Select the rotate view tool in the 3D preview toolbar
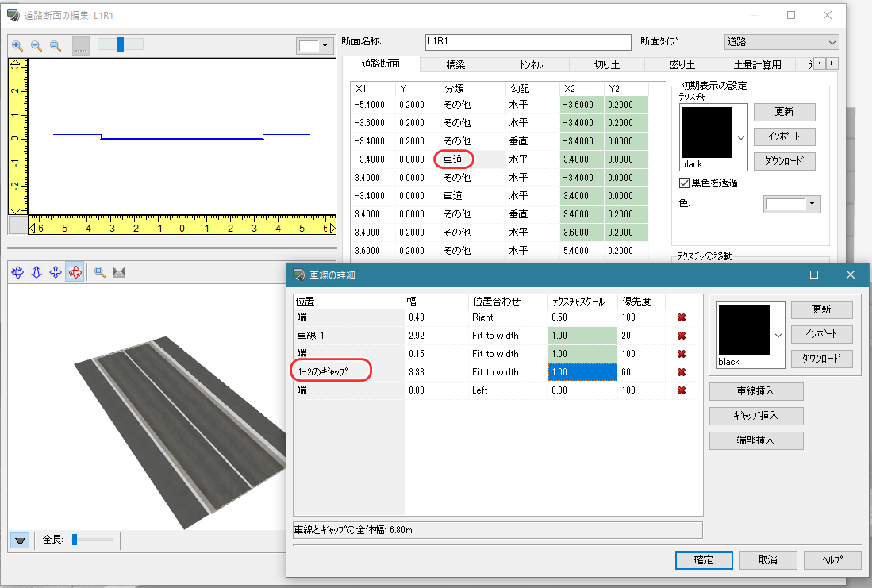Viewport: 872px width, 588px height. coord(17,272)
